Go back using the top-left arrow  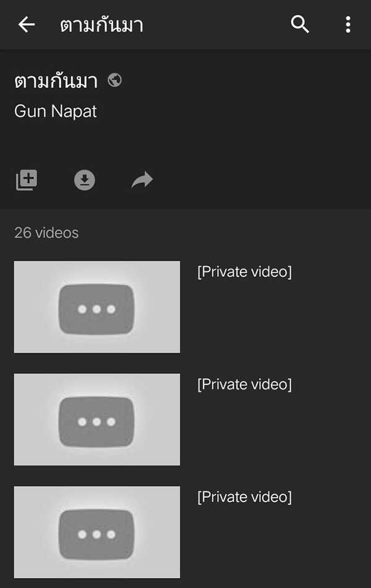(x=27, y=25)
